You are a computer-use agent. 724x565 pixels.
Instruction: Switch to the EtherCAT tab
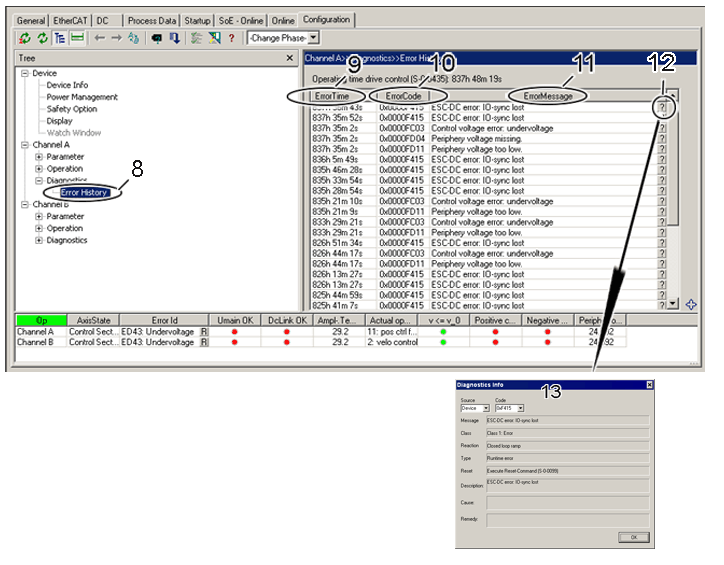[69, 20]
